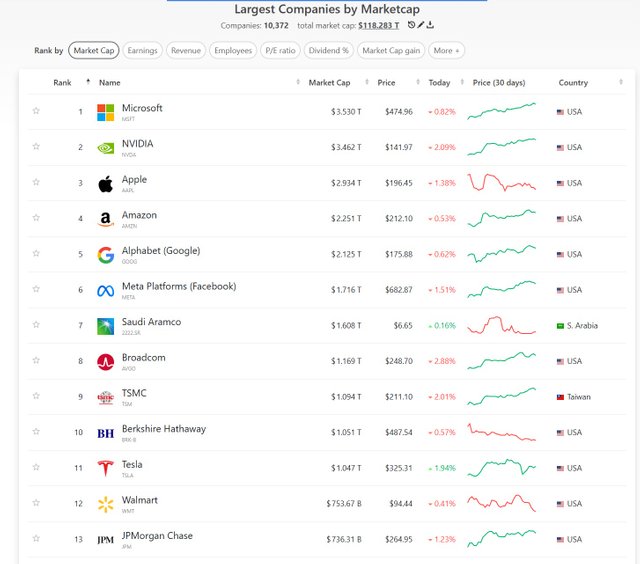This screenshot has height=564, width=640.
Task: Star Meta Platforms as favorite
Action: [36, 289]
